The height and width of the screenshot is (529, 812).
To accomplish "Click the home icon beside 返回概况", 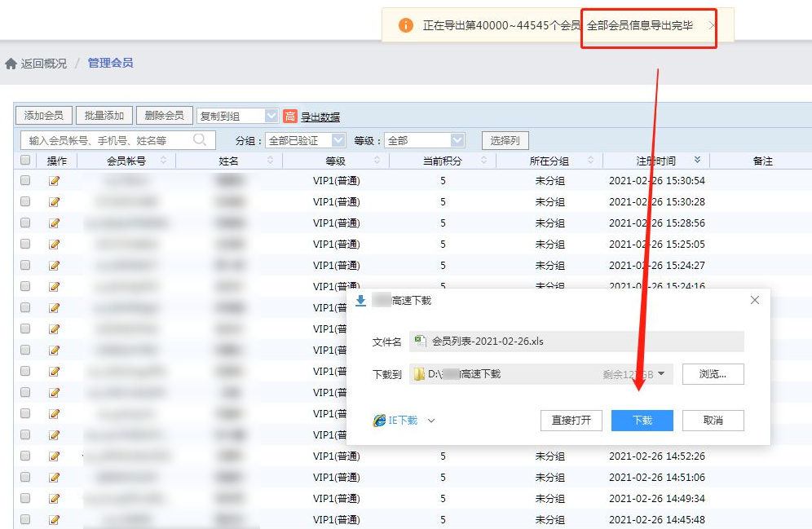I will pyautogui.click(x=11, y=64).
